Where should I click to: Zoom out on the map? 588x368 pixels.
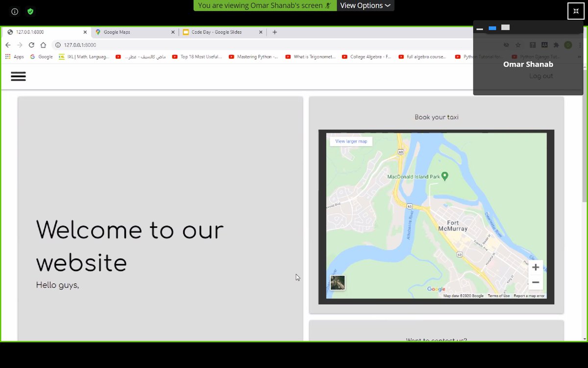coord(536,282)
